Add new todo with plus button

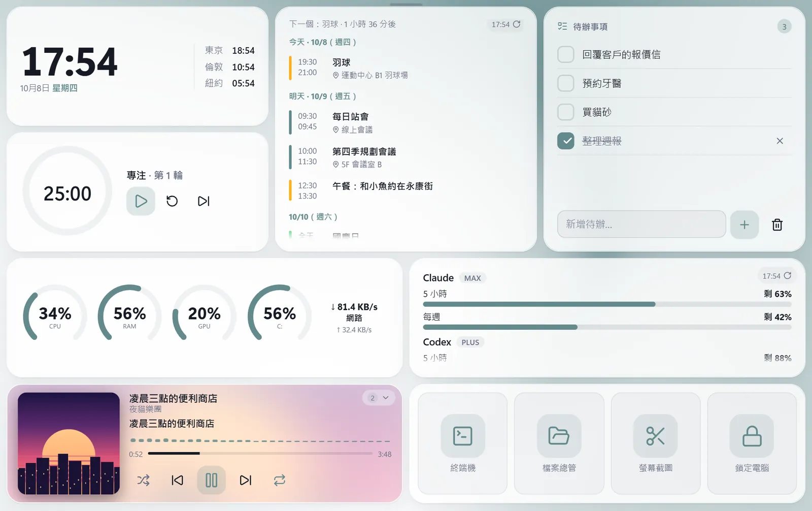(745, 225)
